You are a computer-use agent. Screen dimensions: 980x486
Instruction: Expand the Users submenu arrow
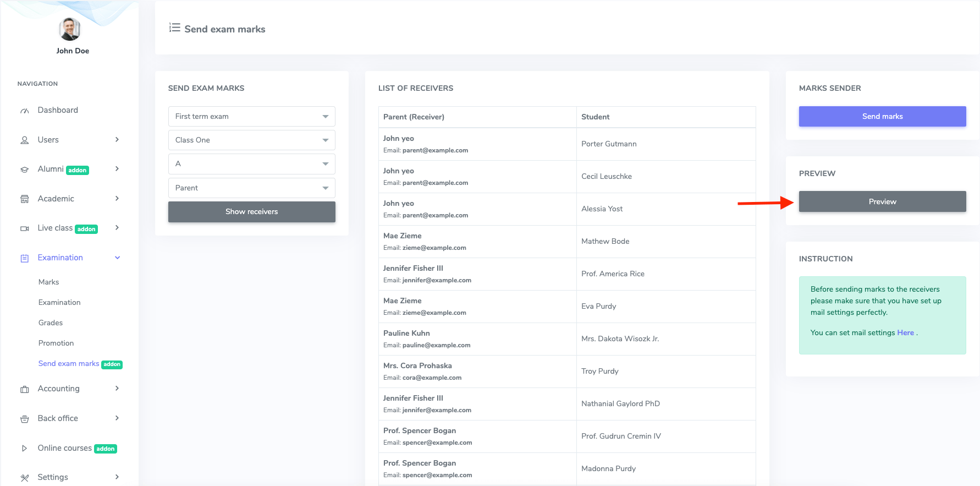pos(117,140)
